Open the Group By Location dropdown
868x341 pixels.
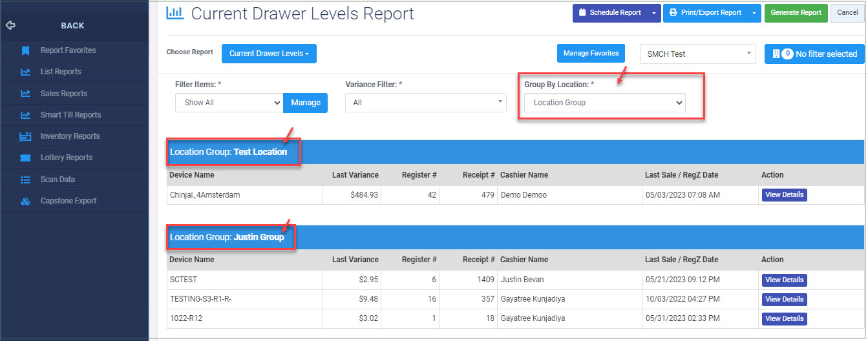click(x=604, y=103)
